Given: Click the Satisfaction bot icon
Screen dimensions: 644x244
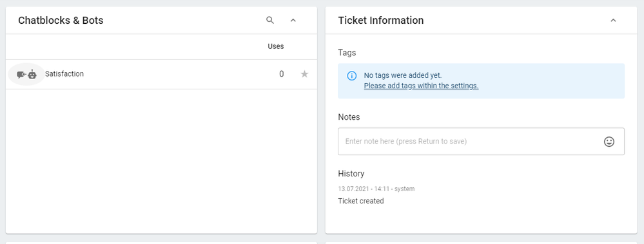Looking at the screenshot, I should [26, 74].
